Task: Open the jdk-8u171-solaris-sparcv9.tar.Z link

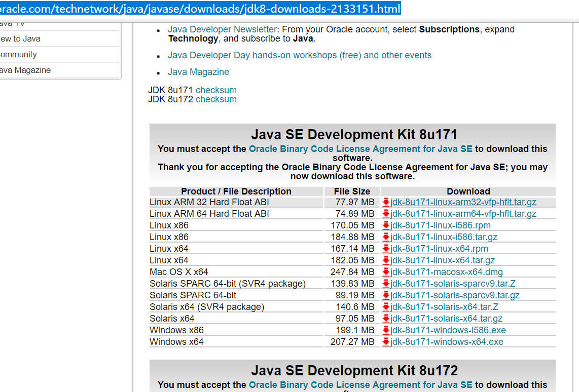Action: tap(453, 284)
